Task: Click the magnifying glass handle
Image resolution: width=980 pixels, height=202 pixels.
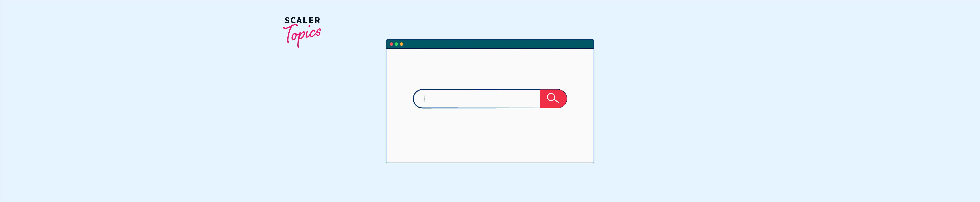Action: click(557, 101)
